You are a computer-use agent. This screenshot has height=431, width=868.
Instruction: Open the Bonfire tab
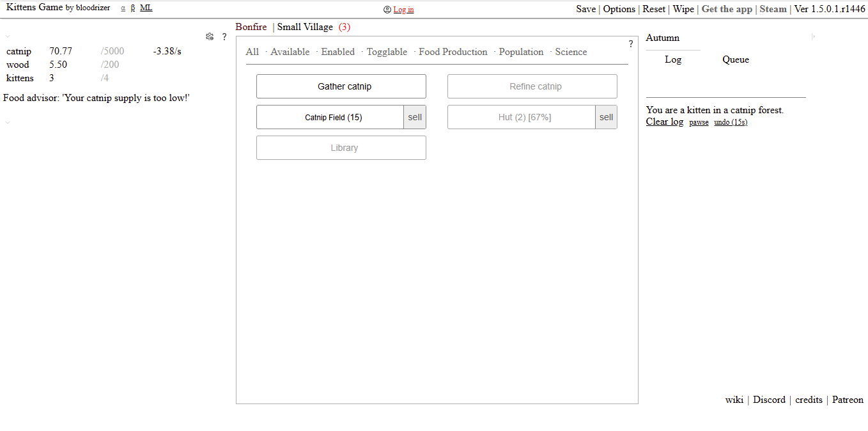pos(251,27)
